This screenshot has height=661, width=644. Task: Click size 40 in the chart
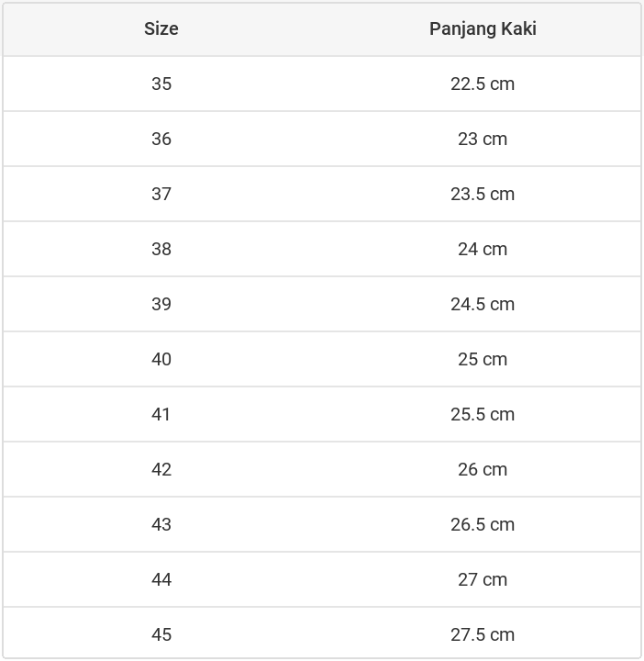[x=161, y=359]
